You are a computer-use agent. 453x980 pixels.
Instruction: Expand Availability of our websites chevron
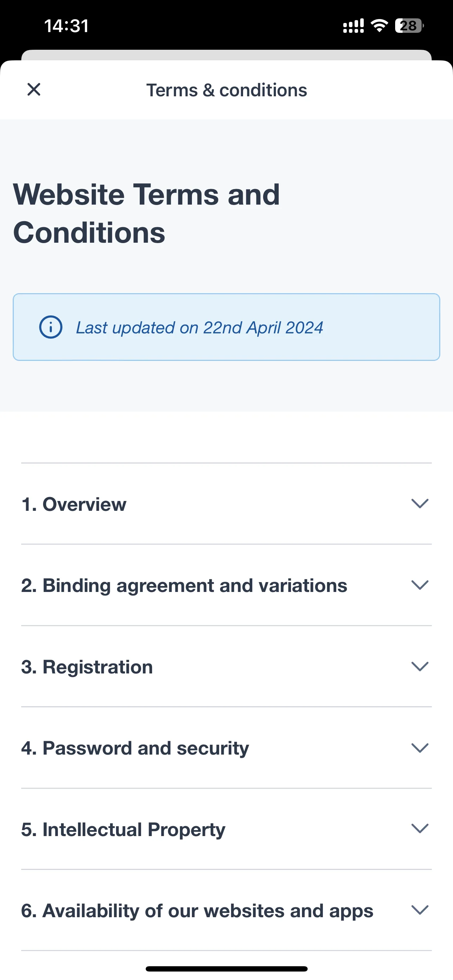point(420,911)
